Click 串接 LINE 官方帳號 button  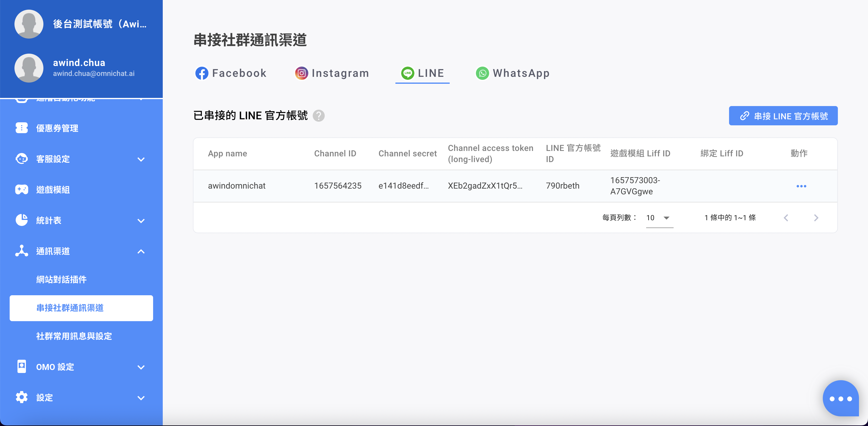(783, 116)
